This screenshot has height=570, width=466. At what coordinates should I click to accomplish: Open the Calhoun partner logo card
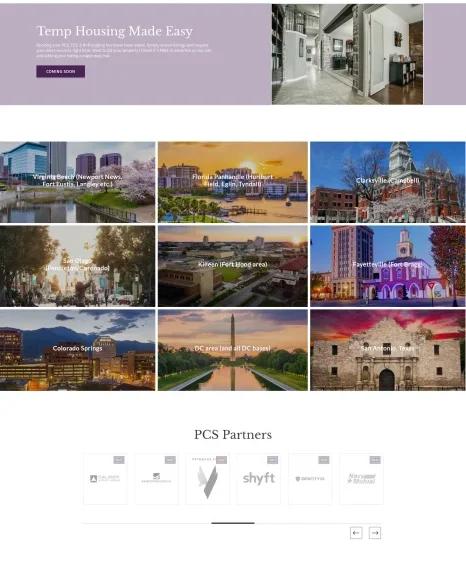click(x=105, y=479)
